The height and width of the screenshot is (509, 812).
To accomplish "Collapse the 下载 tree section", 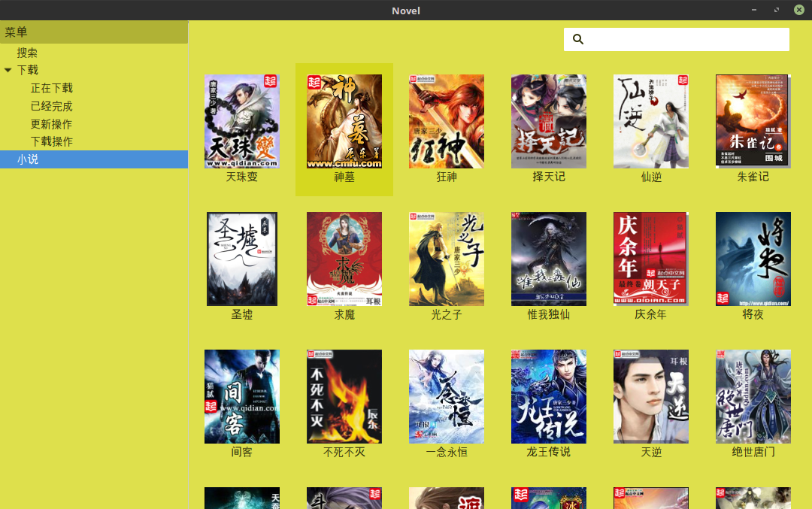I will 8,70.
